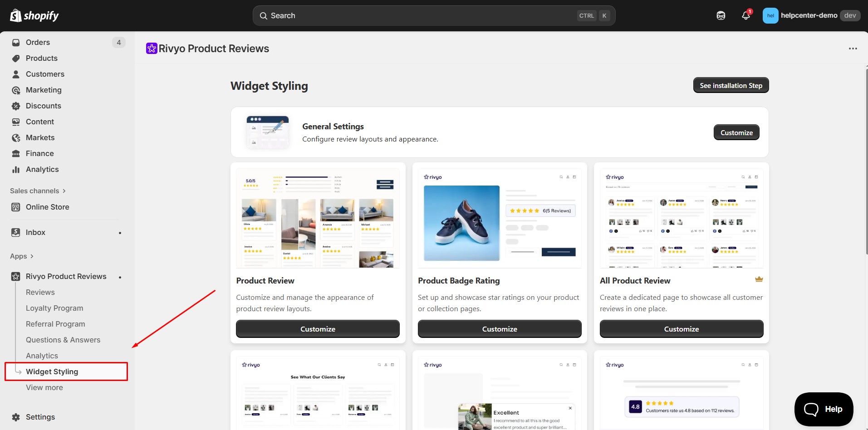The image size is (868, 430).
Task: Open the notifications bell
Action: (745, 15)
